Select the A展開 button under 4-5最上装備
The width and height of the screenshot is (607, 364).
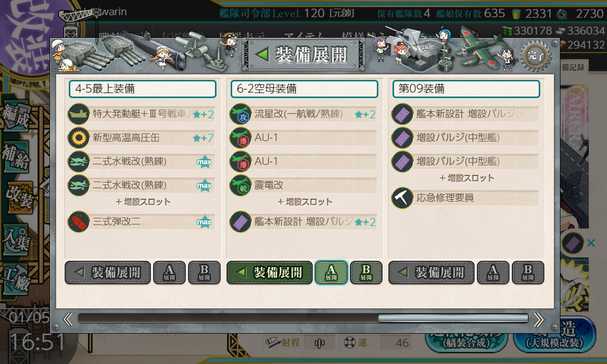pyautogui.click(x=169, y=272)
